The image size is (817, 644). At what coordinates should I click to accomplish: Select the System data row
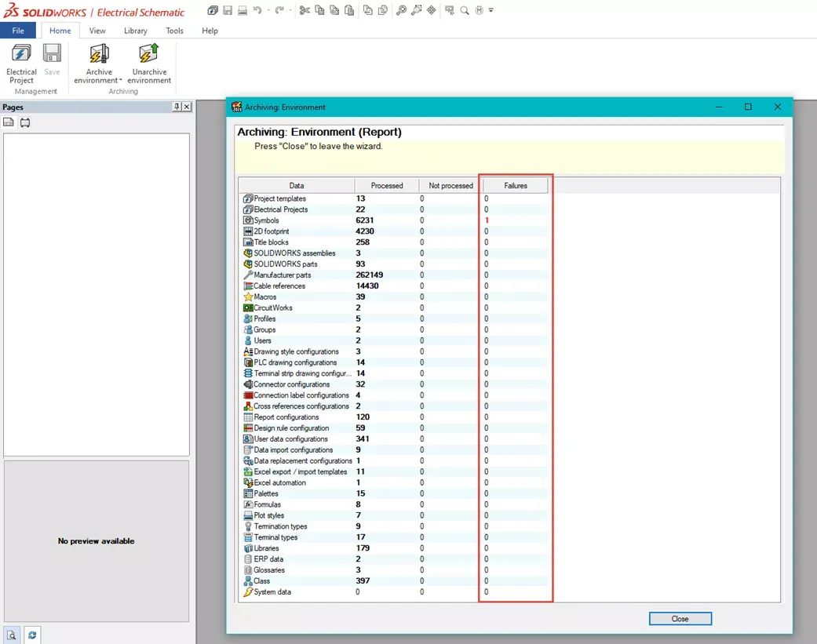pos(395,592)
